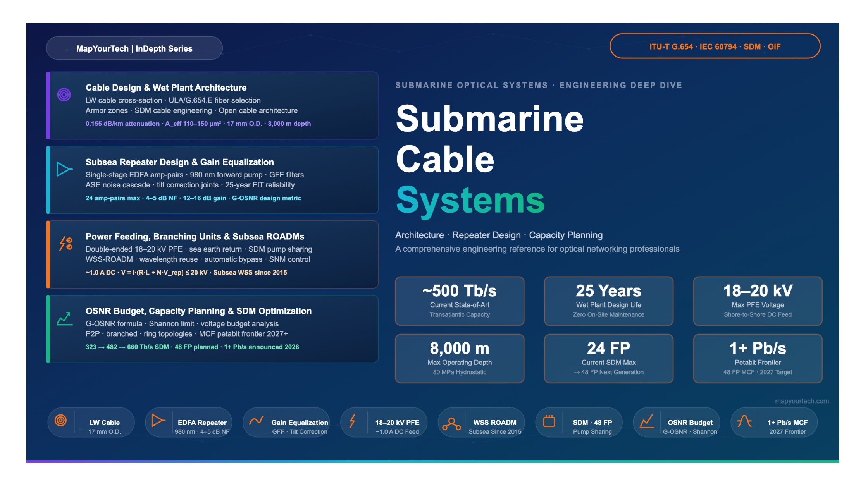Click '0.155 dB/km attenuation' purple spec line
The image size is (868, 488).
[x=198, y=124]
